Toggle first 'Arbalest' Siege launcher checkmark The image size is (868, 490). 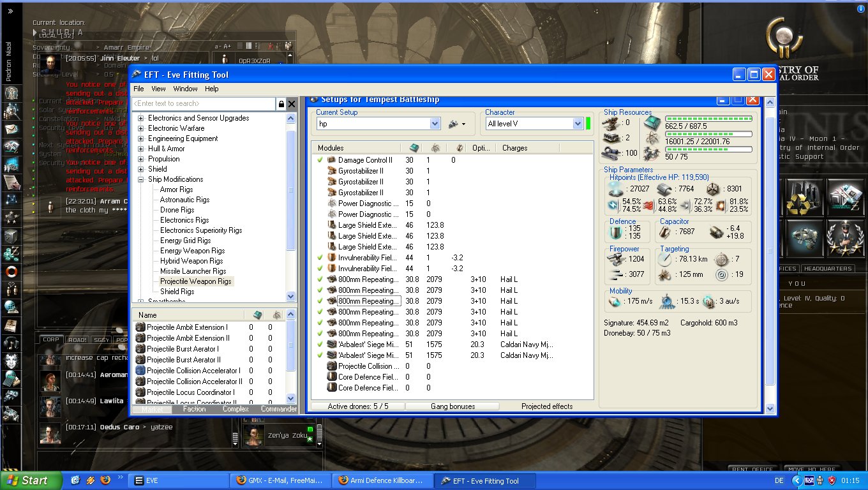(x=320, y=345)
